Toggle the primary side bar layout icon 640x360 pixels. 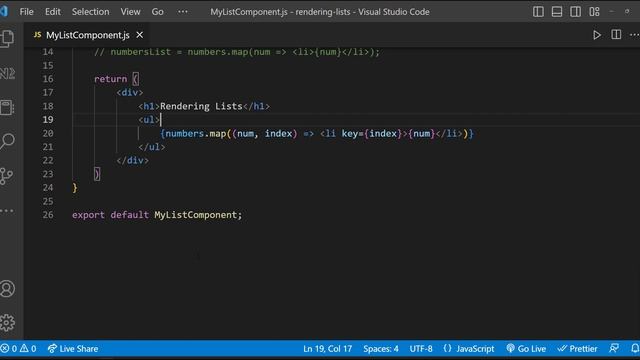538,12
